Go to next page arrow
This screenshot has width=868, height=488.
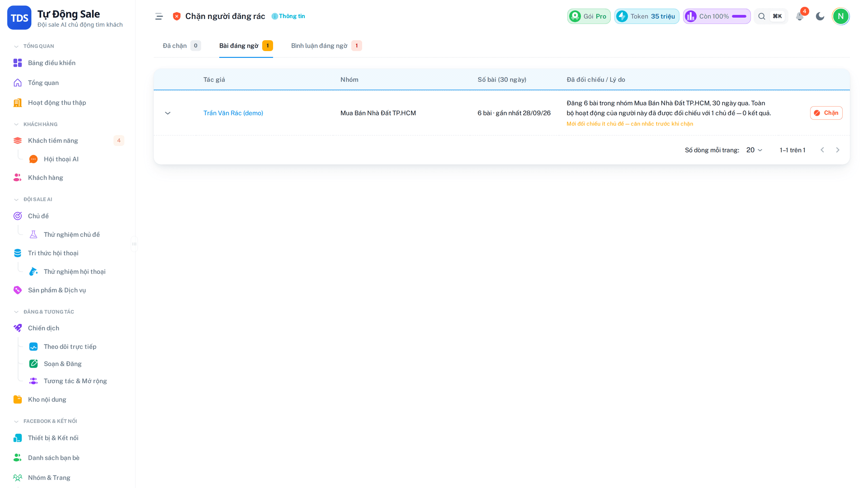[838, 150]
